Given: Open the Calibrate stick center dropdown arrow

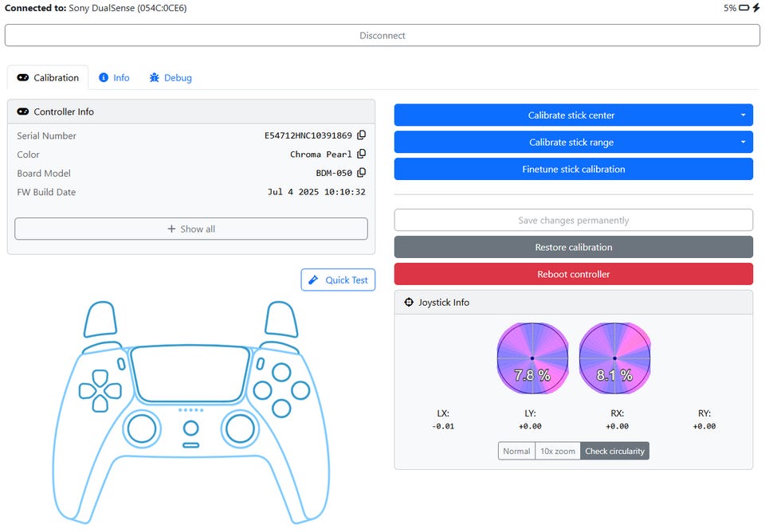Looking at the screenshot, I should pyautogui.click(x=743, y=115).
